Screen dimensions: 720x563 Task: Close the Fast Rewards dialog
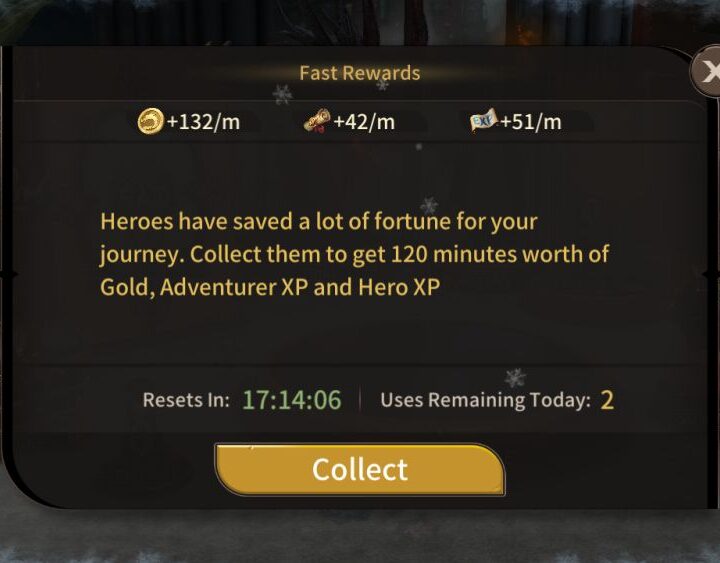tap(706, 72)
